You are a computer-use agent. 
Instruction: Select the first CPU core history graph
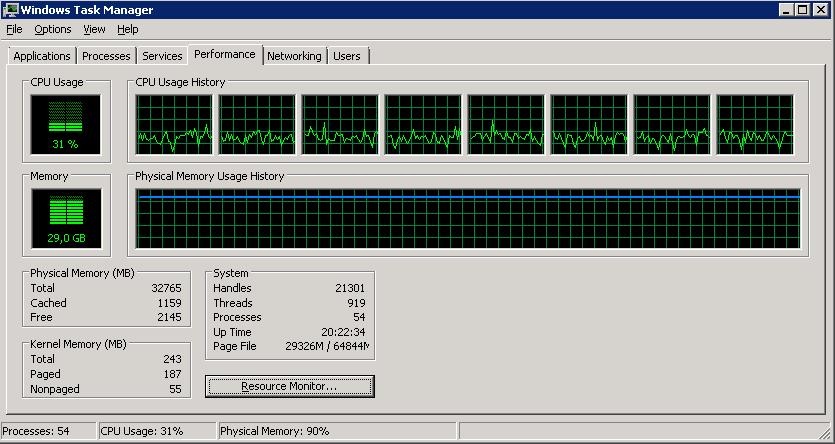click(174, 125)
